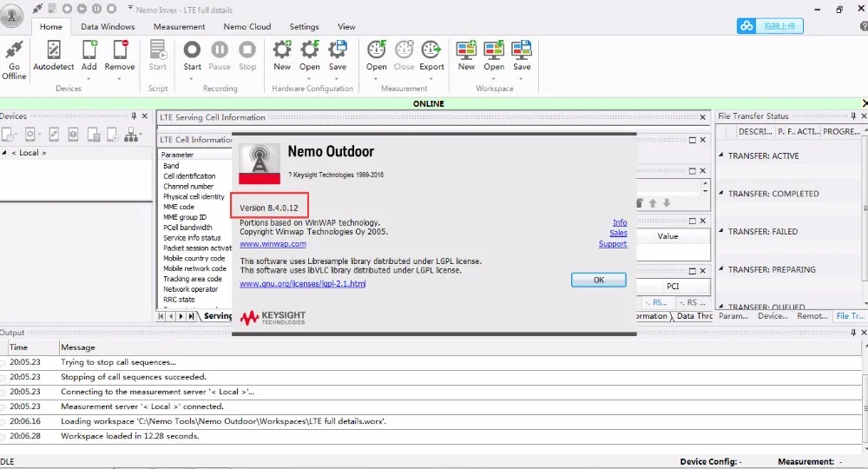Switch to the Measurement tab
The width and height of the screenshot is (868, 469).
pyautogui.click(x=180, y=27)
